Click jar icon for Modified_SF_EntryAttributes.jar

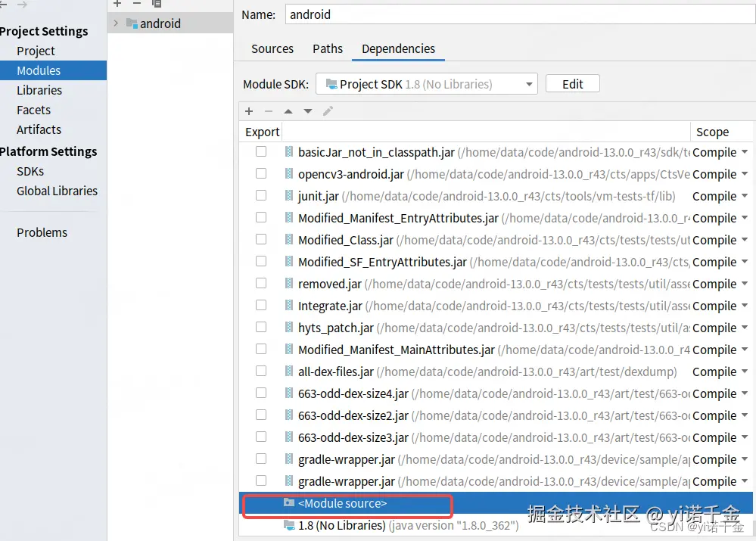click(x=289, y=262)
